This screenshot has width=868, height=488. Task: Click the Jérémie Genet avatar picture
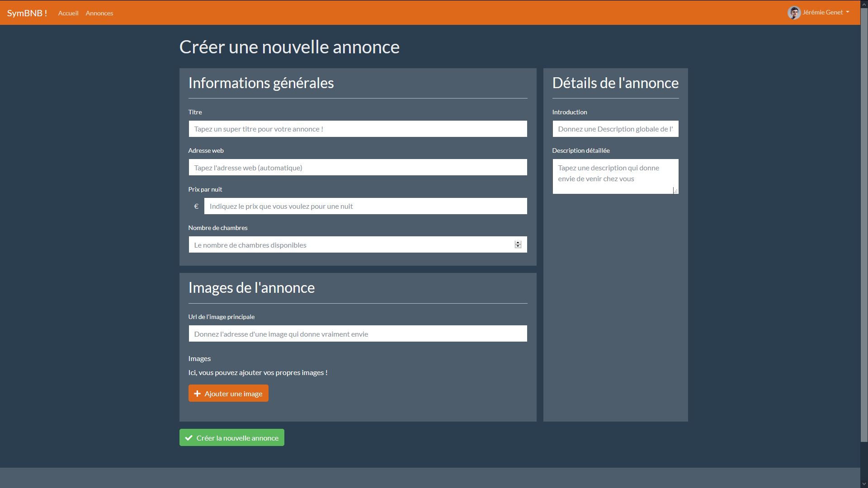[794, 13]
